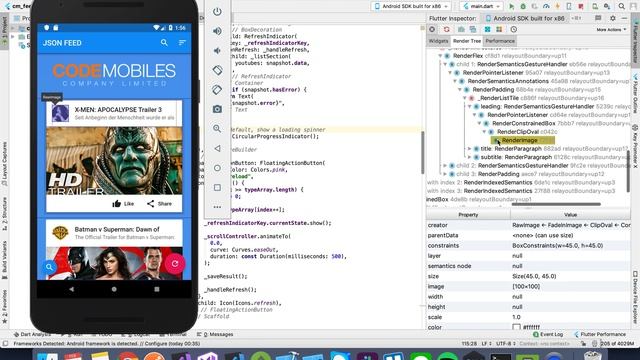Switch to the Performance tab

500,41
